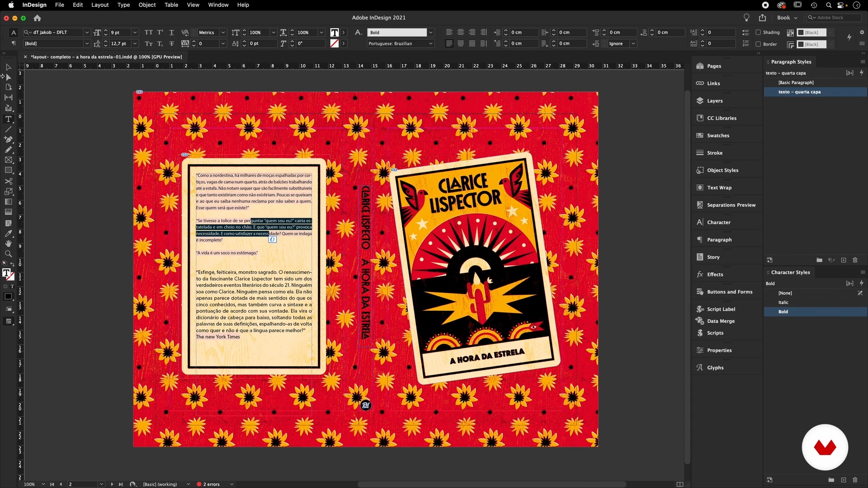
Task: Click the numbered list icon
Action: [745, 44]
